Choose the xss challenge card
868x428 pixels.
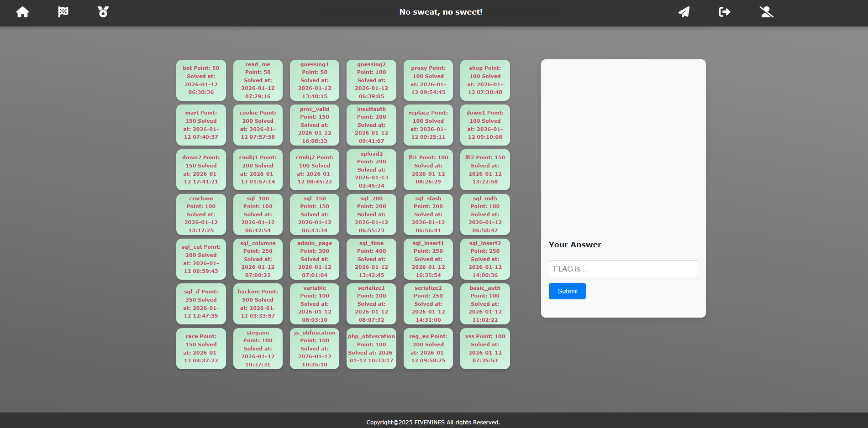pos(485,349)
